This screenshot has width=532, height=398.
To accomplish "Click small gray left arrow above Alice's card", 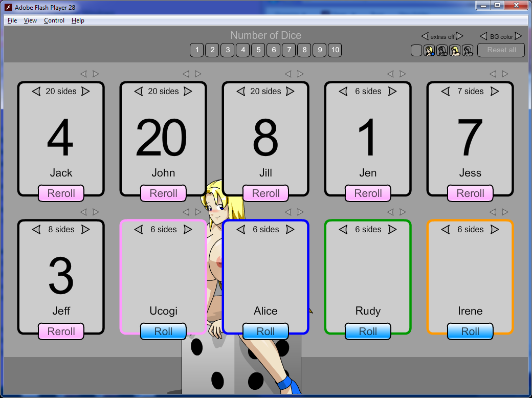I will tap(288, 212).
